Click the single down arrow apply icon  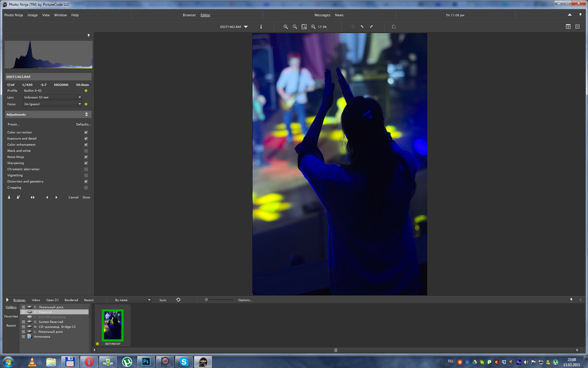(x=9, y=197)
